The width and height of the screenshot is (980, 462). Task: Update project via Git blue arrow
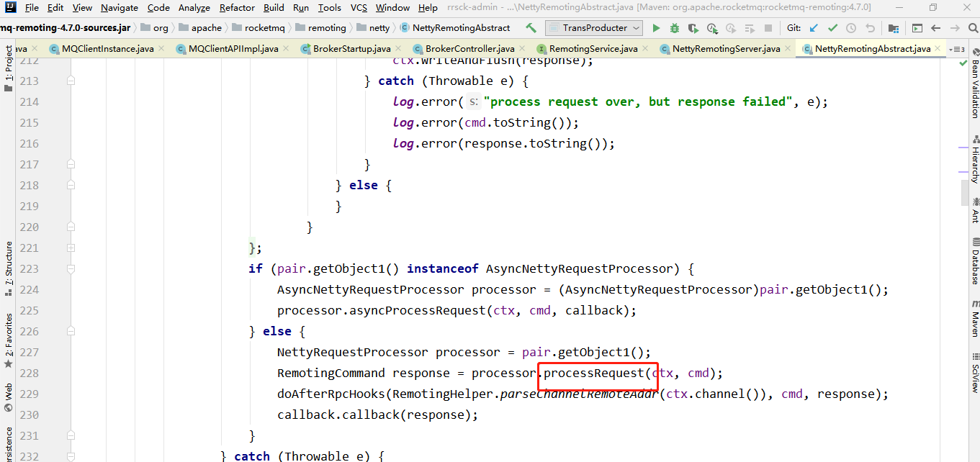(x=814, y=28)
